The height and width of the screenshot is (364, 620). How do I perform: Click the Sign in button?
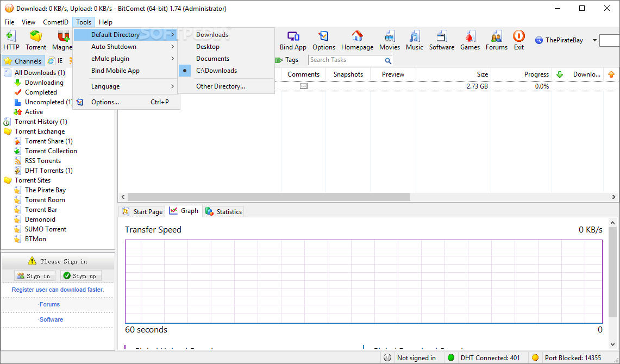coord(34,276)
